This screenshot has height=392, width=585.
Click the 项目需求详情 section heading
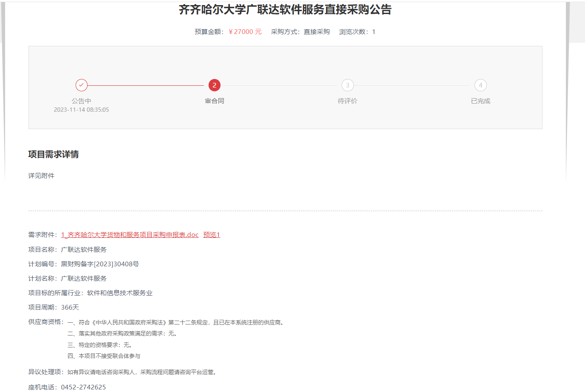[54, 155]
